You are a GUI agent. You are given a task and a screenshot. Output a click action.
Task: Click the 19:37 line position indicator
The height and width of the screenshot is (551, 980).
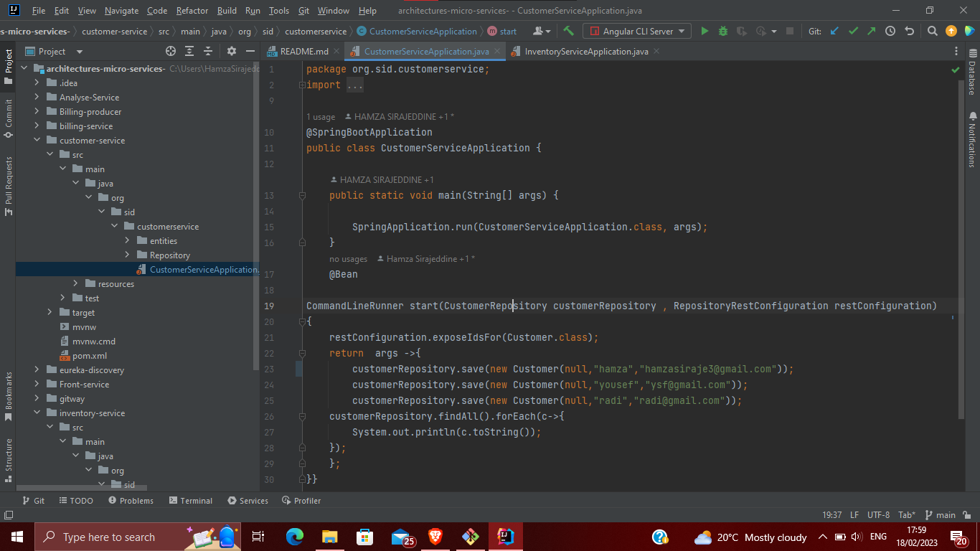pos(832,515)
